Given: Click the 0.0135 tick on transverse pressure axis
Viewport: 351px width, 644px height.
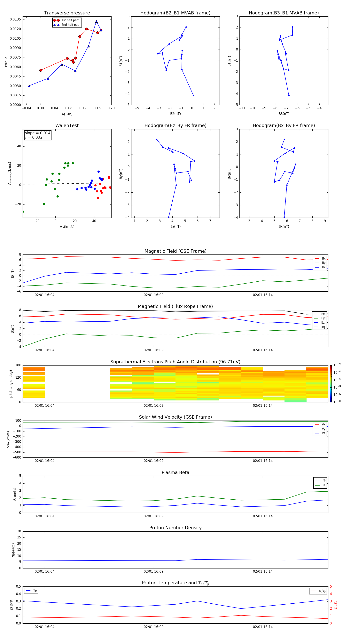Looking at the screenshot, I should click(15, 20).
